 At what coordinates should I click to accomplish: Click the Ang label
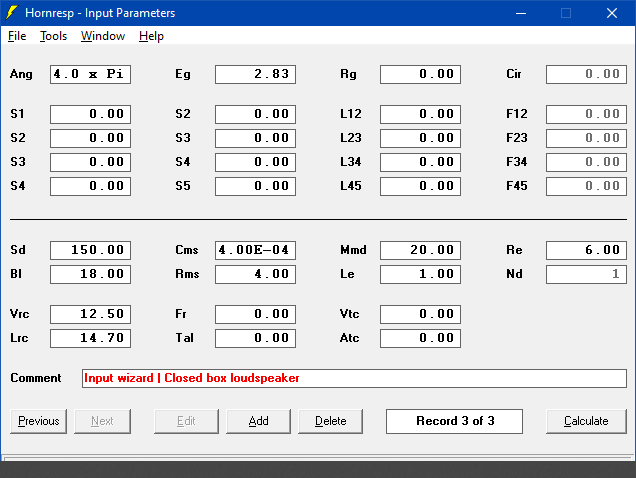pos(21,74)
